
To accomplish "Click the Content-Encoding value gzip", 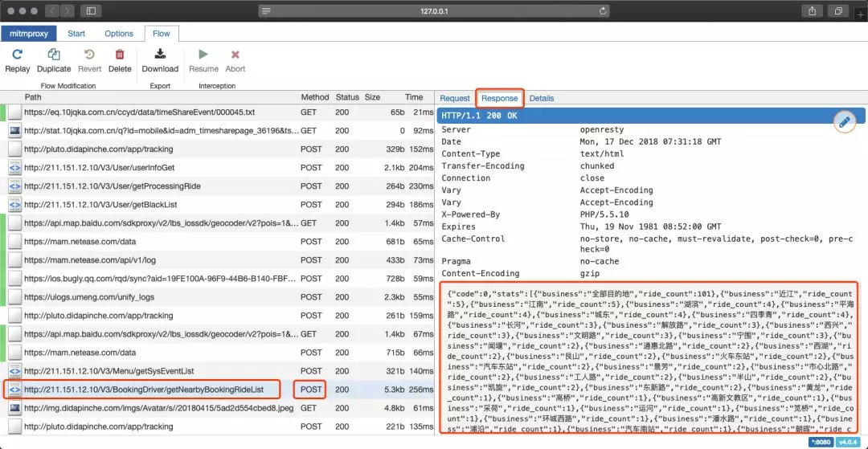I will coord(590,273).
